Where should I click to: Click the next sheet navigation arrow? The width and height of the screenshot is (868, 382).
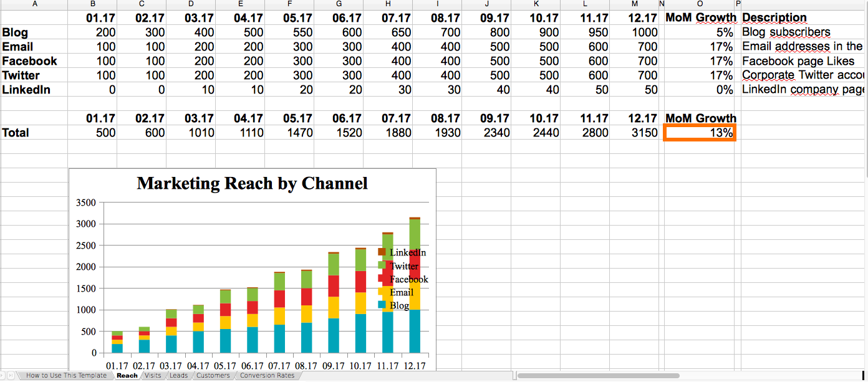[x=11, y=376]
